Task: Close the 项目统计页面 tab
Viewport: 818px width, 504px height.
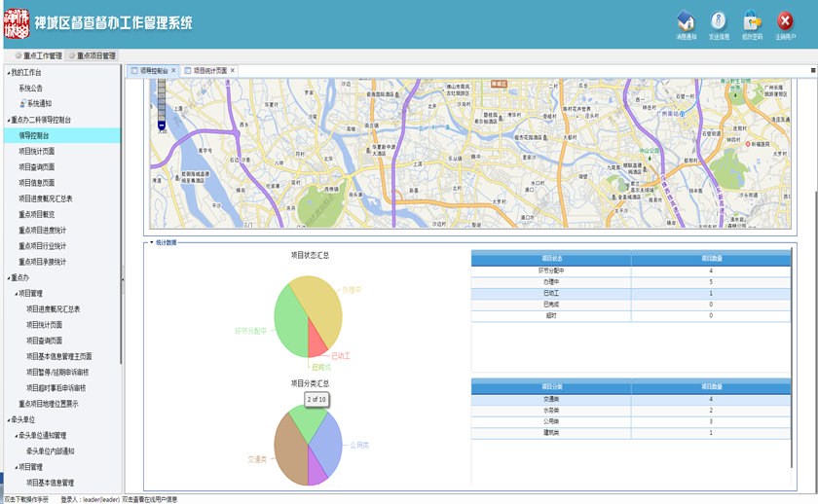Action: tap(233, 71)
